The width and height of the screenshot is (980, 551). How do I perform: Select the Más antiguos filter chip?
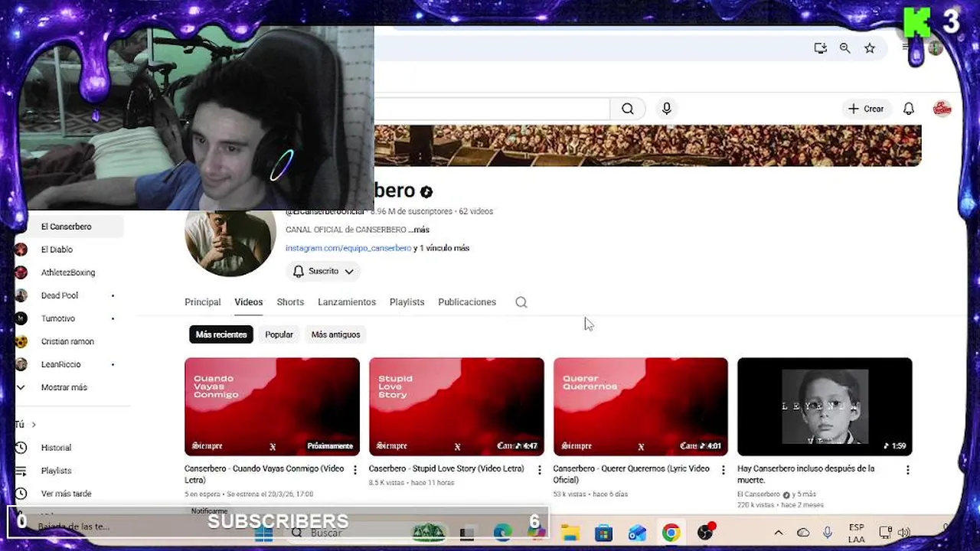[335, 334]
